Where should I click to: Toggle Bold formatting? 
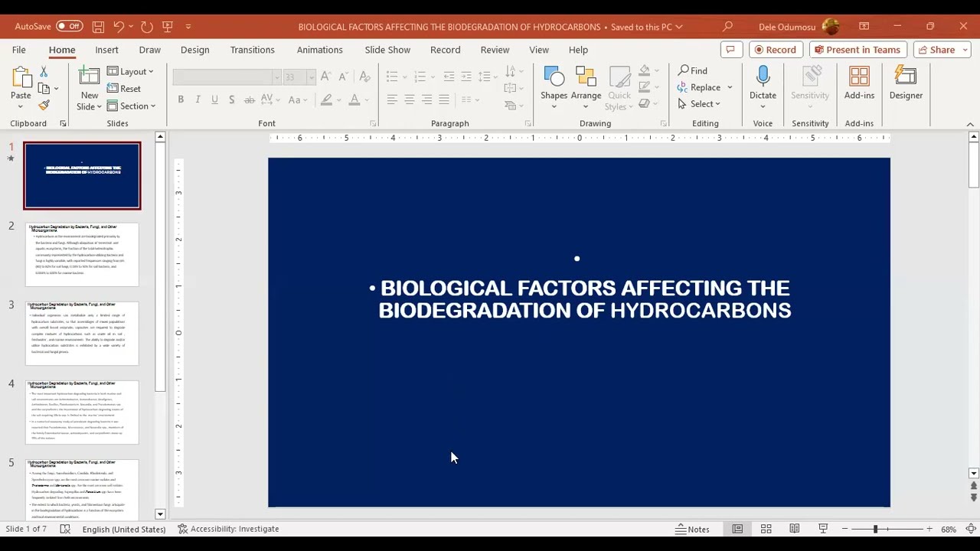click(x=181, y=99)
